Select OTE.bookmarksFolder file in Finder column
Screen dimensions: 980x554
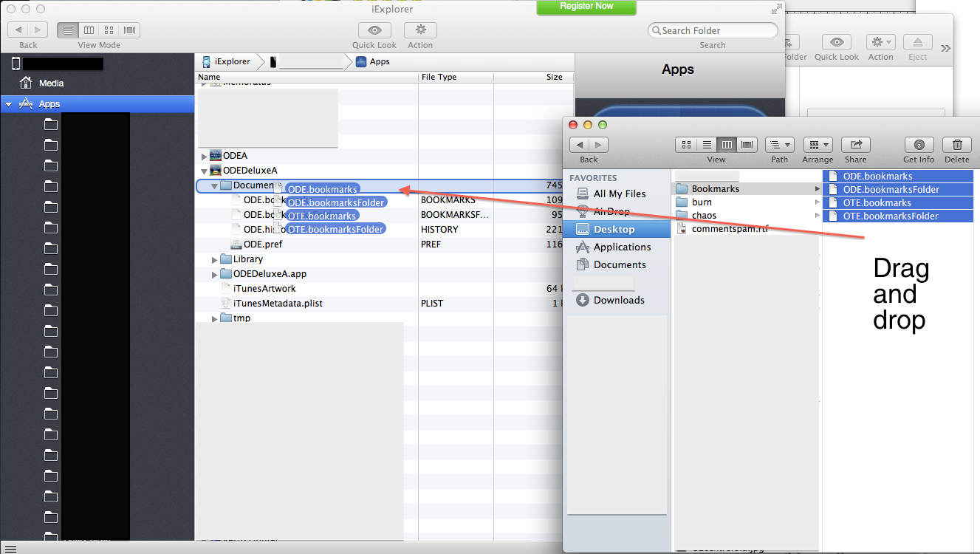pyautogui.click(x=898, y=216)
